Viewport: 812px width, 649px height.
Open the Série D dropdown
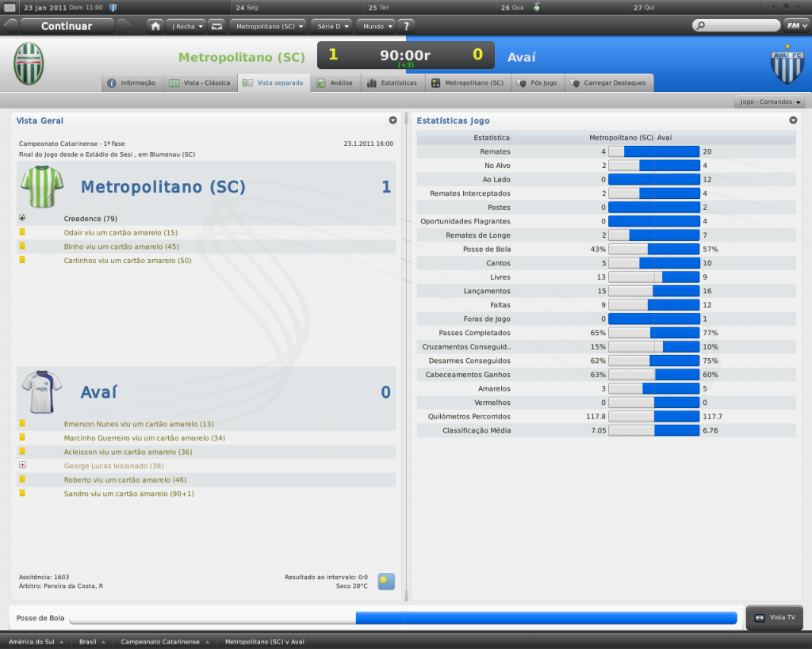click(x=333, y=25)
